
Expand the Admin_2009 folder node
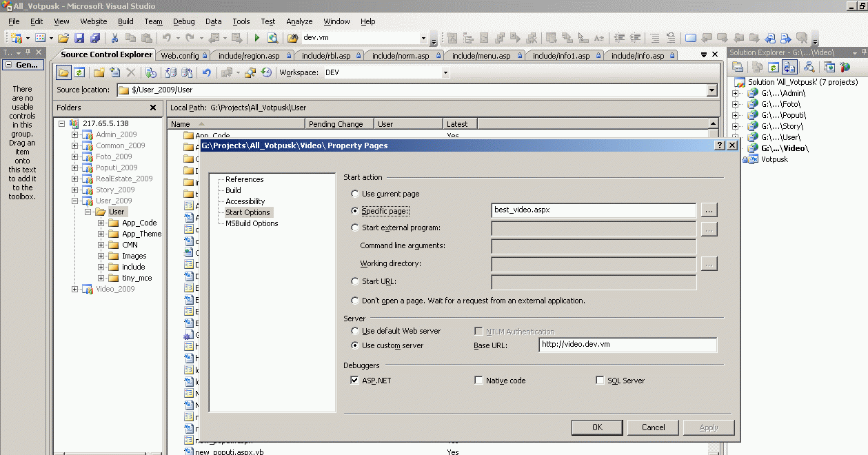(x=74, y=134)
